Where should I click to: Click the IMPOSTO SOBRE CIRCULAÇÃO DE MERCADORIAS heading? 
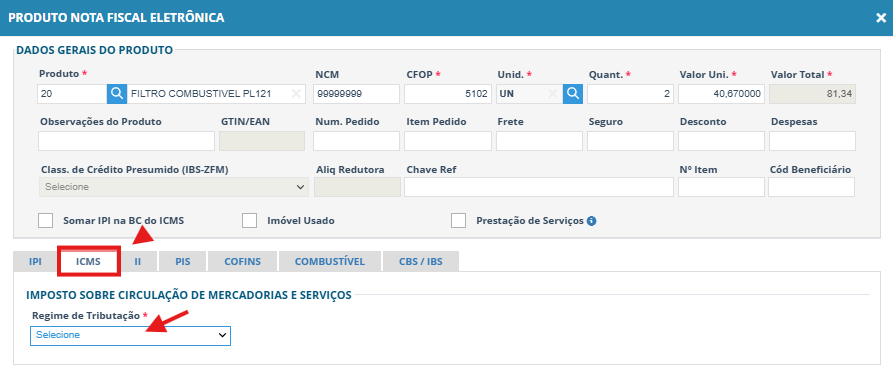click(189, 295)
